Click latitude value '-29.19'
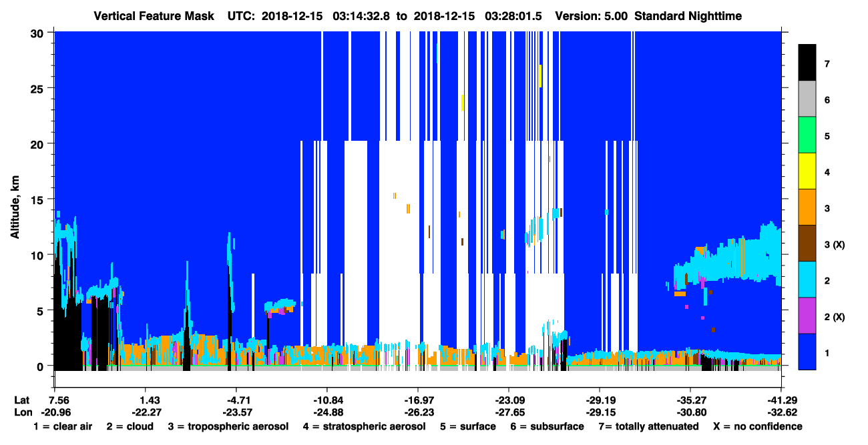The image size is (868, 445). [x=600, y=400]
